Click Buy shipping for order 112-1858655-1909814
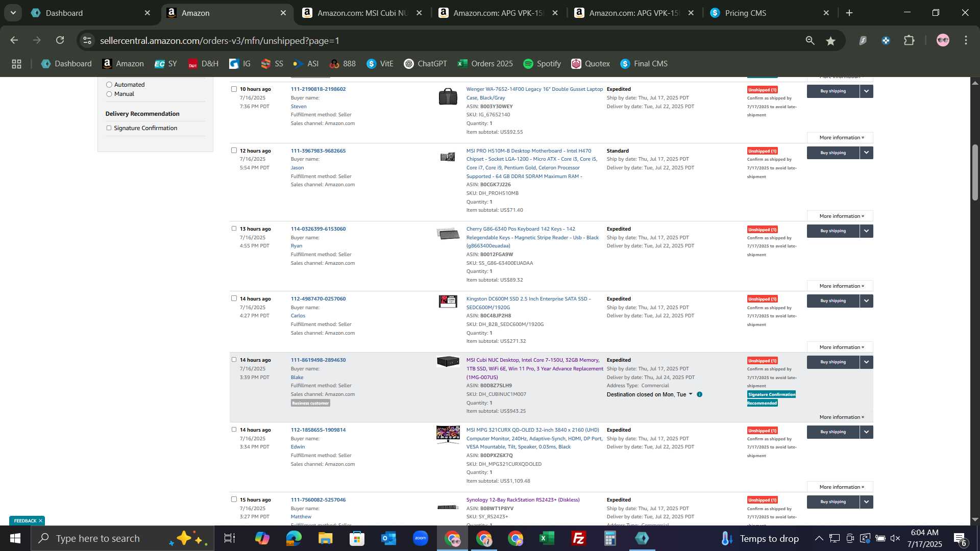980x551 pixels. tap(833, 432)
